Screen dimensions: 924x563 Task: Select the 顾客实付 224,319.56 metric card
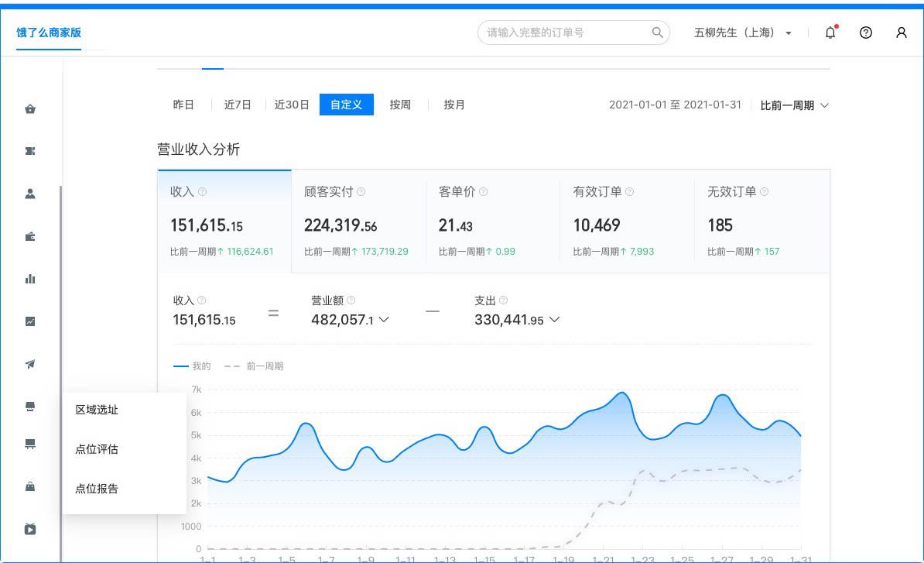coord(358,221)
